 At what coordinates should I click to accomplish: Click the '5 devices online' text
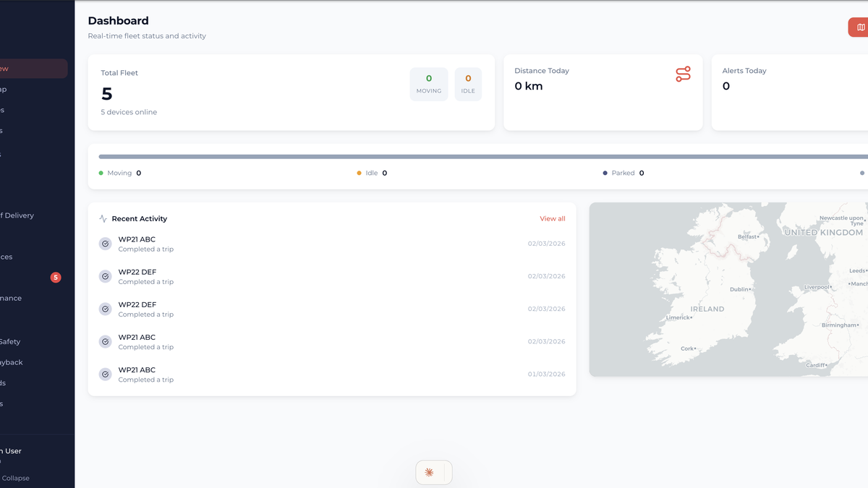coord(129,112)
